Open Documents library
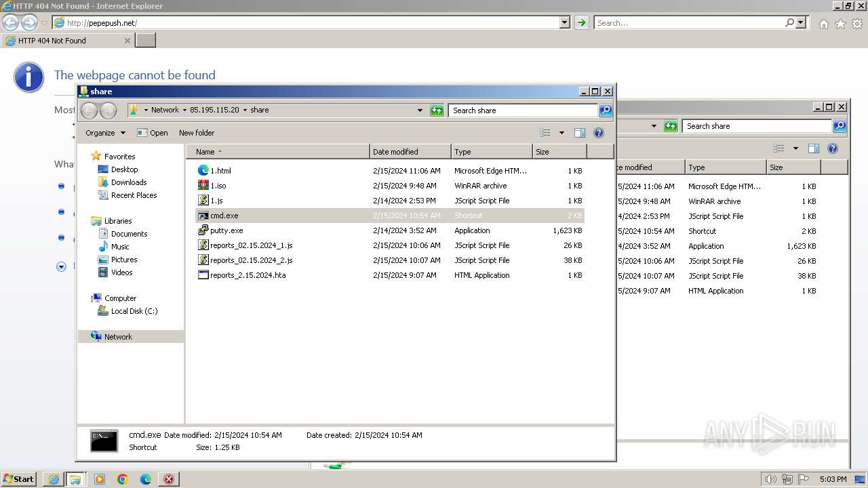Viewport: 868px width, 488px height. 123,234
